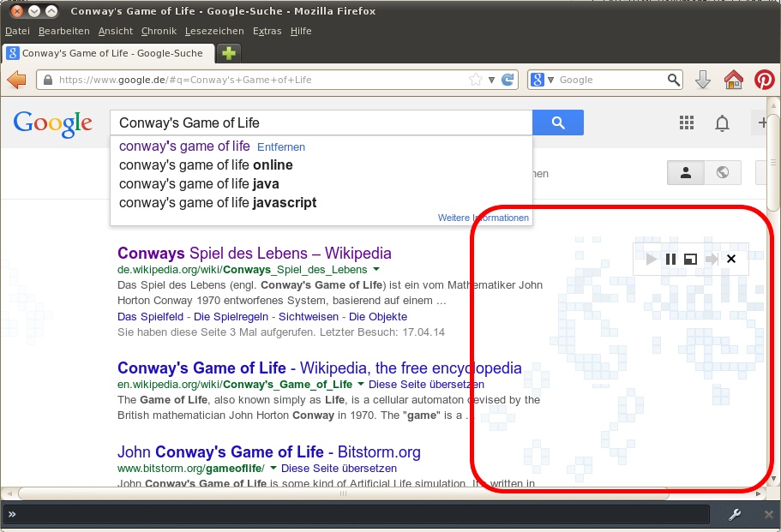The image size is (781, 532).
Task: Pause the Game of Life animation
Action: 670,259
